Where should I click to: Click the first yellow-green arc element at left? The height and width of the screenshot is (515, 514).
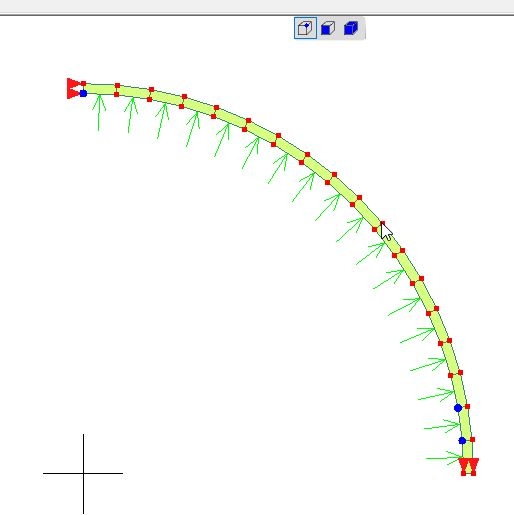(x=100, y=89)
